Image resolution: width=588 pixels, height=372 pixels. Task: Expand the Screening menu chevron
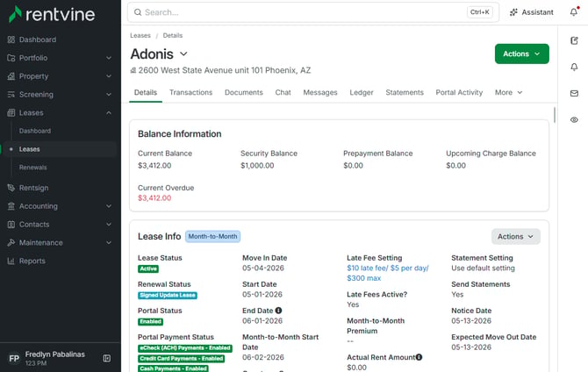point(109,95)
